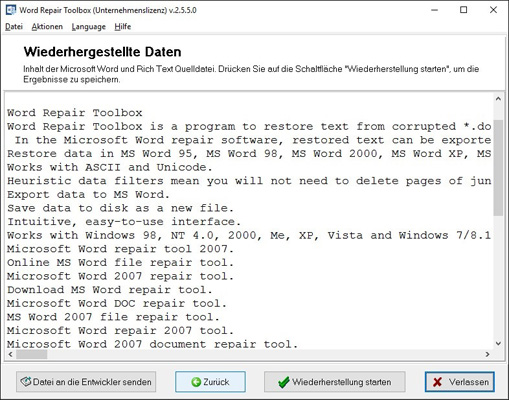Click the line 'Works with ASCII and Unicode.'

[x=110, y=167]
